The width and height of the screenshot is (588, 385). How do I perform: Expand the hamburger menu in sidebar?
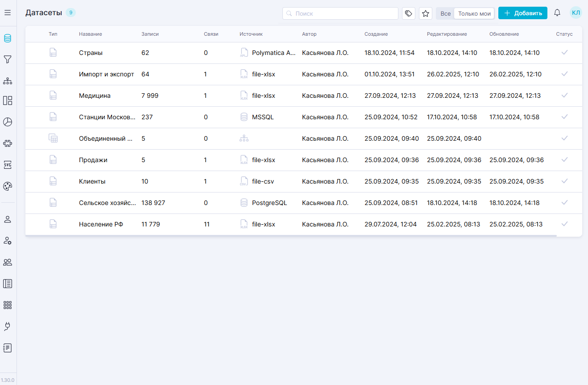click(8, 13)
